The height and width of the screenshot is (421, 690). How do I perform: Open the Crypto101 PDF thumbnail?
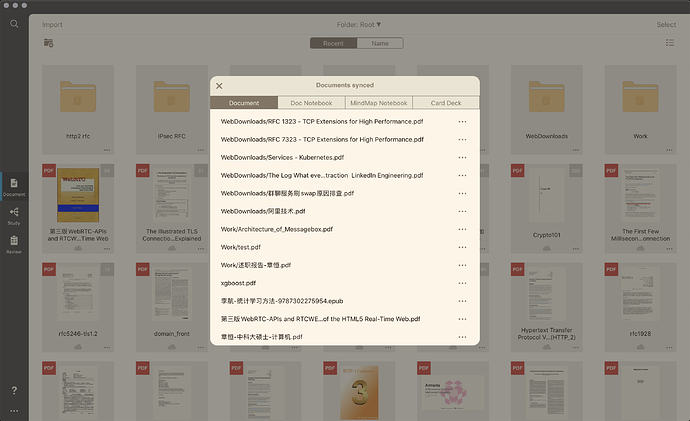(x=547, y=195)
